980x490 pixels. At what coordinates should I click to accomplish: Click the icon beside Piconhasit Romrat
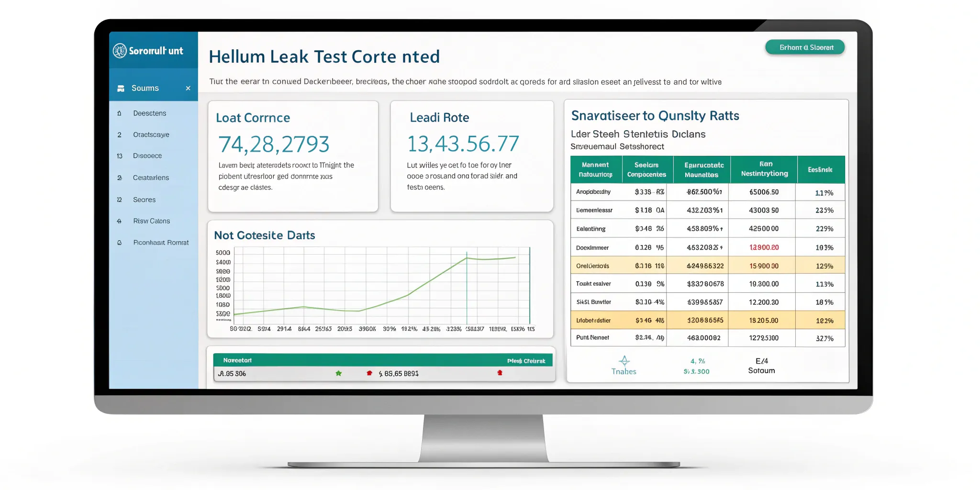coord(119,243)
